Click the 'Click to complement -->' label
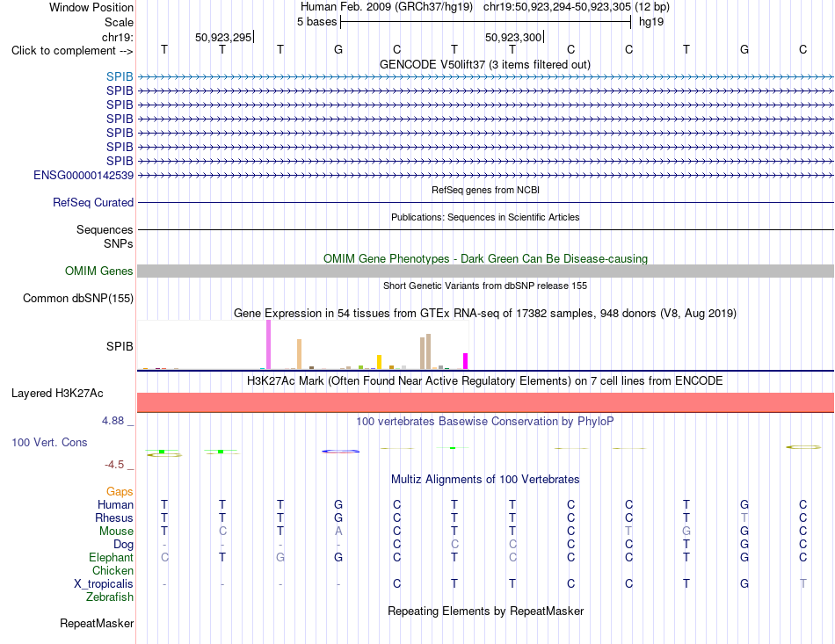 point(72,51)
